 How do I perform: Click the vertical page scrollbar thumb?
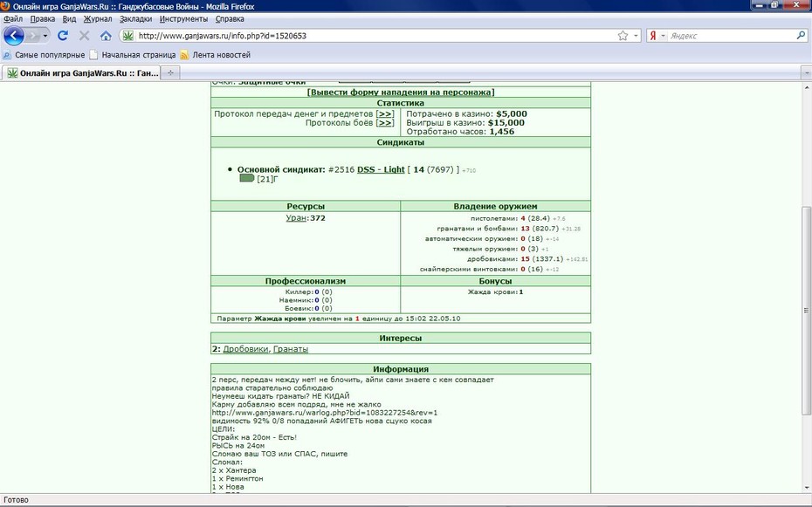click(x=806, y=311)
